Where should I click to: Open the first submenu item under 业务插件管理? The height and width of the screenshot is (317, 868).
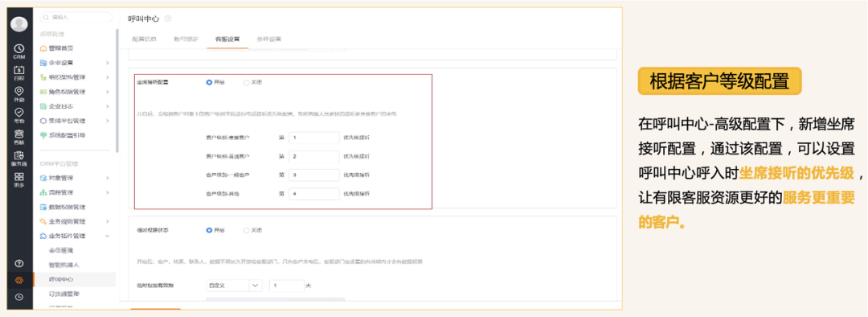point(61,250)
